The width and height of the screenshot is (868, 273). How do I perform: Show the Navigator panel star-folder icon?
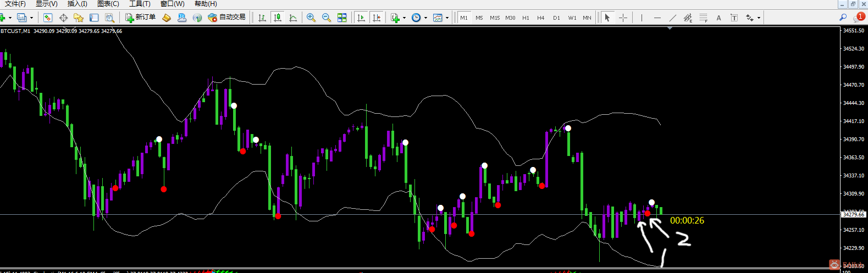pos(79,18)
